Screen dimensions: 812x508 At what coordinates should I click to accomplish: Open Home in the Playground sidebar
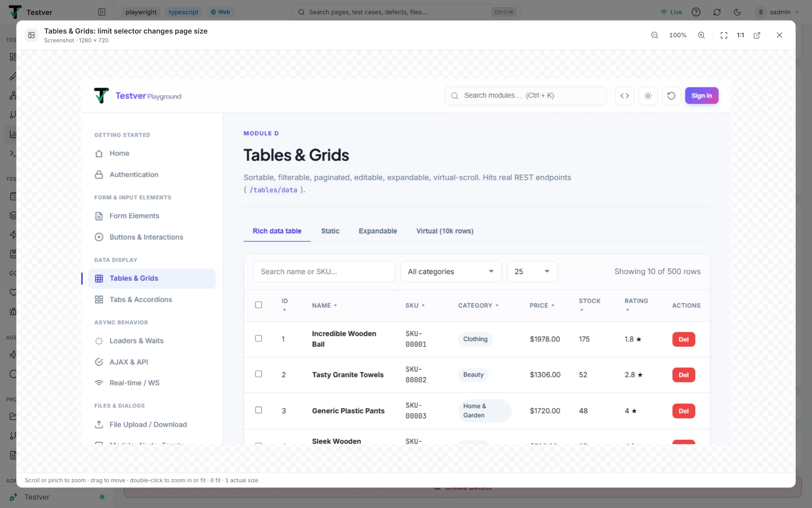tap(152, 153)
